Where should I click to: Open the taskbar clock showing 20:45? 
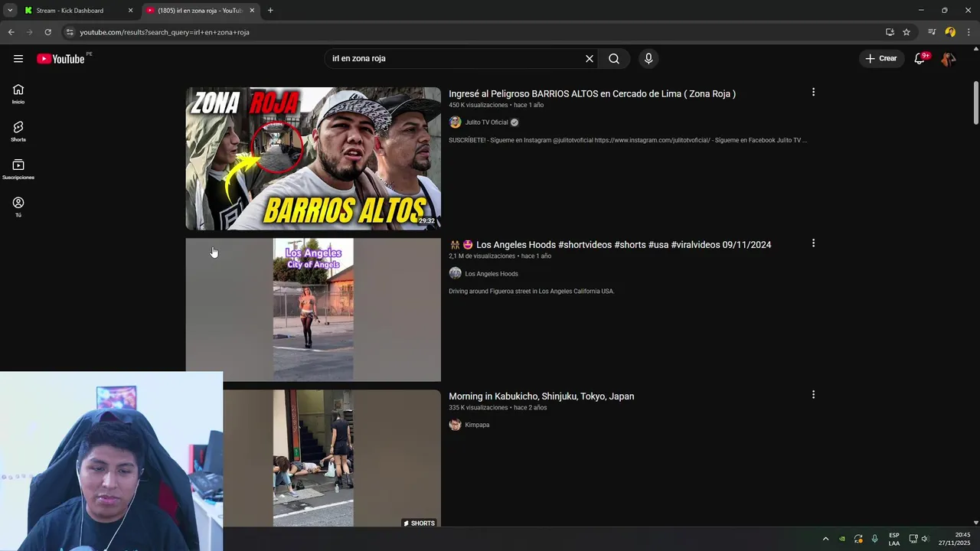point(954,539)
